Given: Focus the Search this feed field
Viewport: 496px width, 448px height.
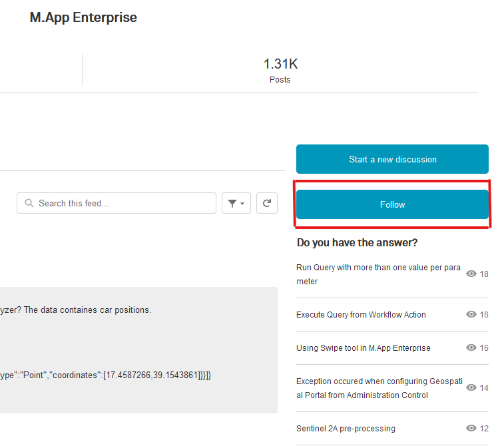Looking at the screenshot, I should [123, 203].
